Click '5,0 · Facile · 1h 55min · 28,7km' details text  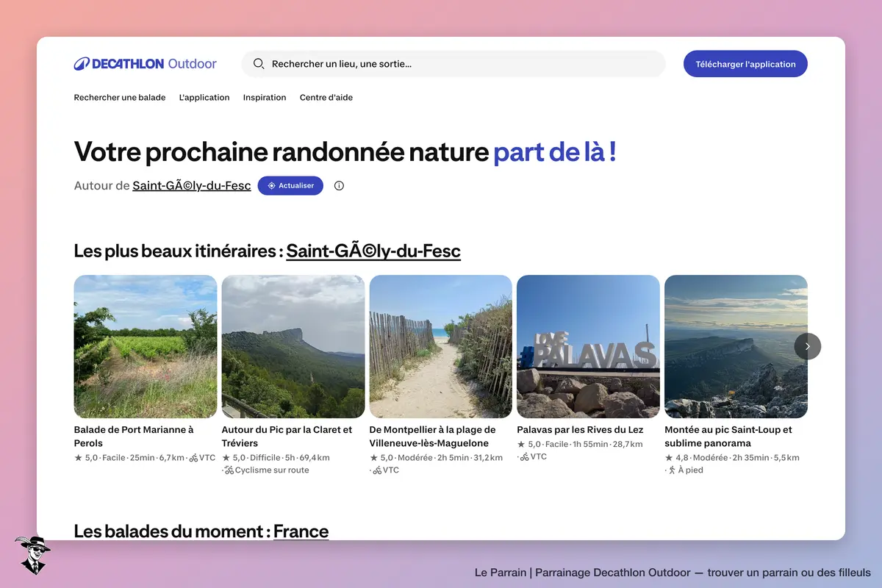(585, 444)
